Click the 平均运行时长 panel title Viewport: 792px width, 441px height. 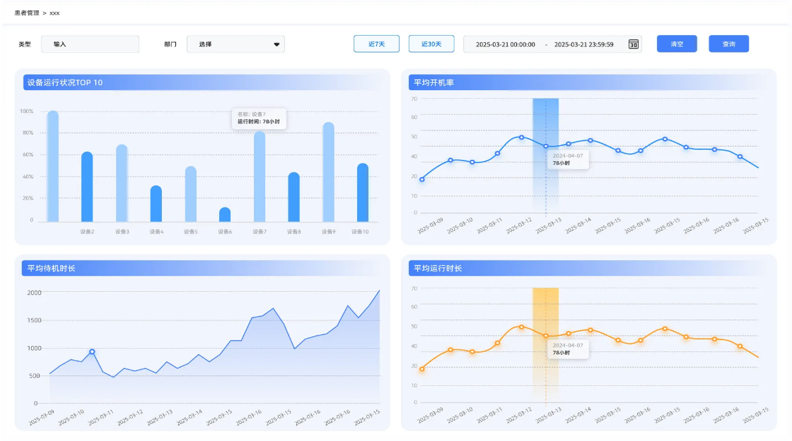click(x=438, y=268)
